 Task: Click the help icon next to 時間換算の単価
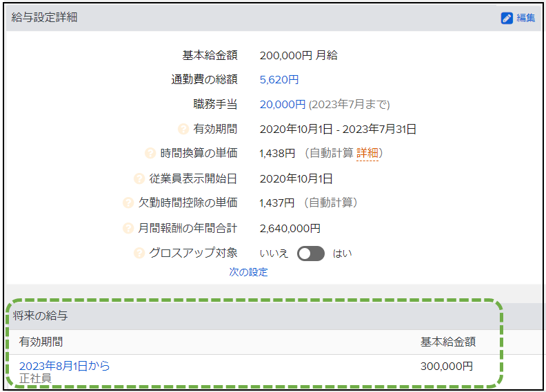(x=150, y=153)
